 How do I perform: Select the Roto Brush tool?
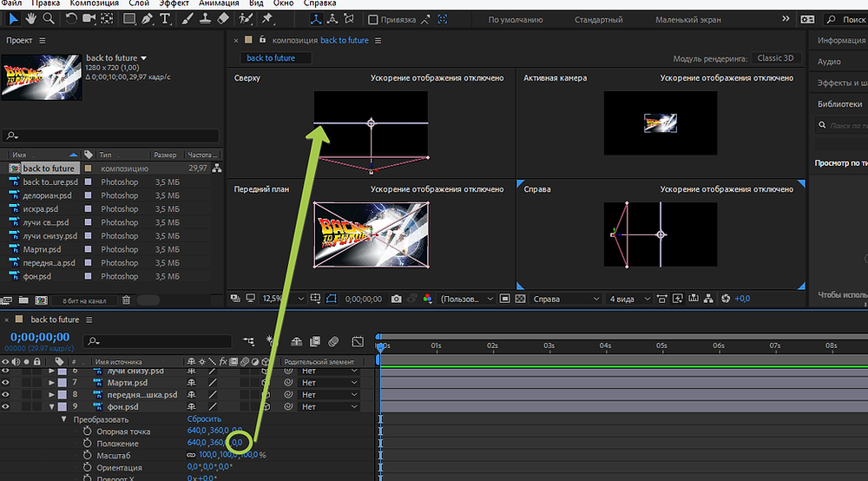(246, 19)
